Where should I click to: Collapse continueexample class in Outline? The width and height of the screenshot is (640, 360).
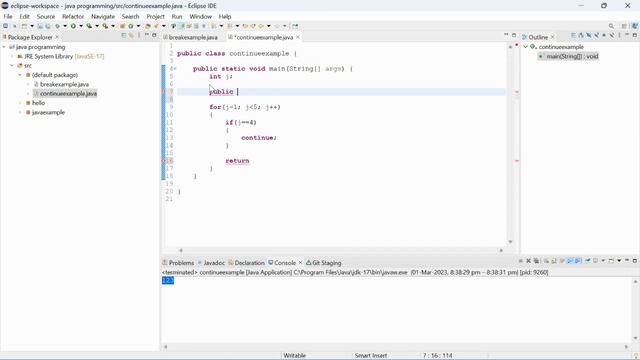(x=526, y=47)
